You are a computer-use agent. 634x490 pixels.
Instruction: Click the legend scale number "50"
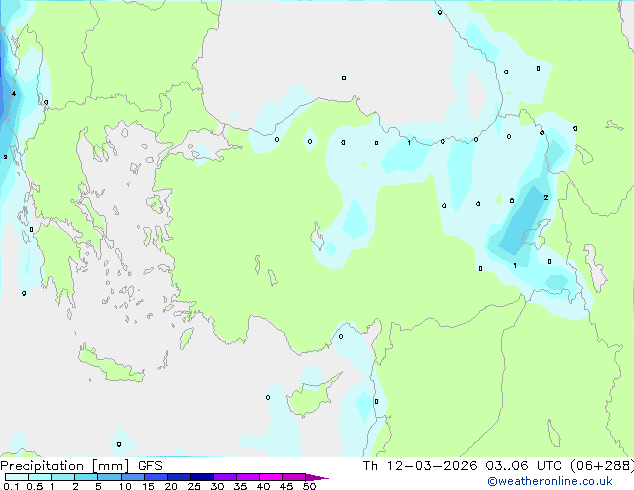click(x=309, y=486)
